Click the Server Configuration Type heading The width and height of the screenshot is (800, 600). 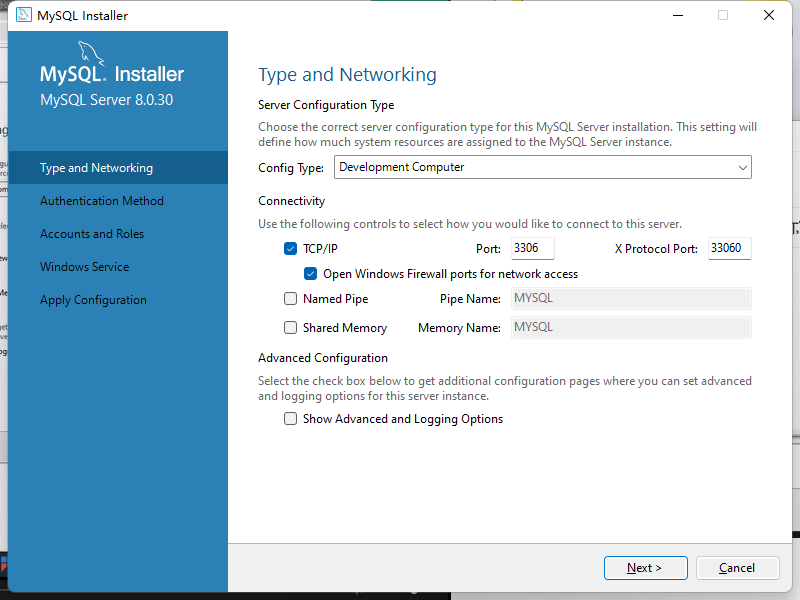tap(326, 105)
